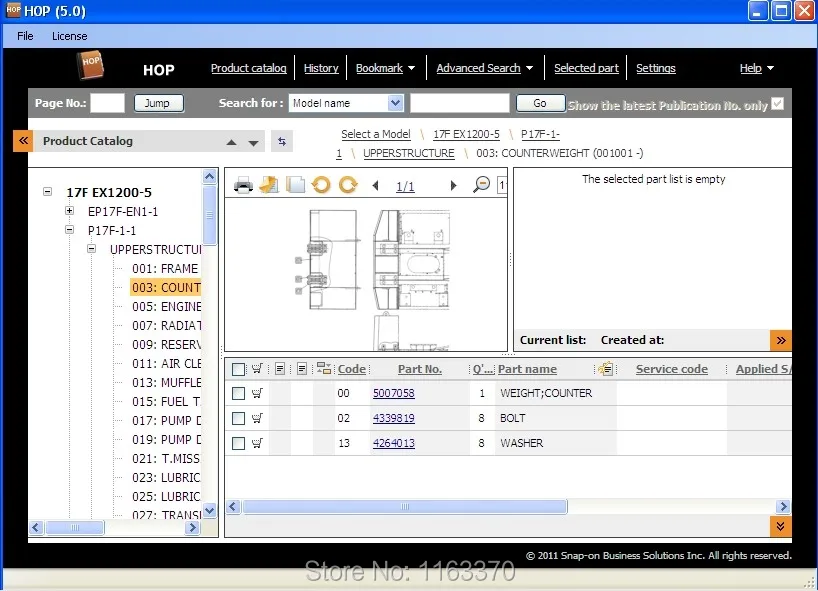The width and height of the screenshot is (818, 591).
Task: Check the WASHER row checkbox
Action: click(238, 443)
